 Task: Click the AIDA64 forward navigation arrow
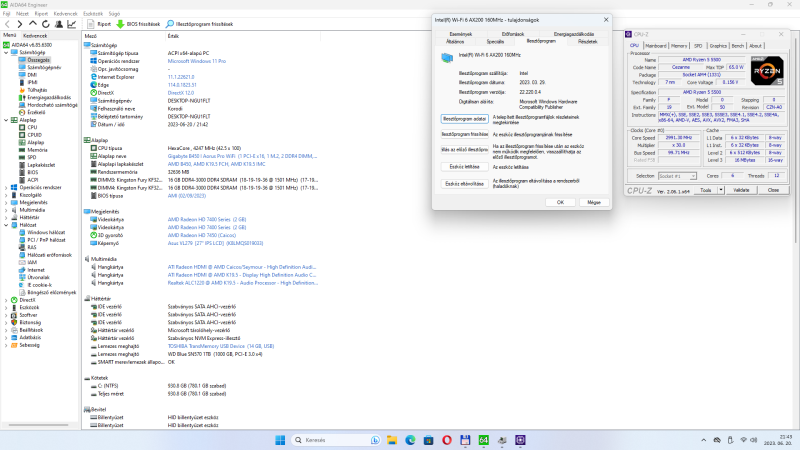click(20, 24)
